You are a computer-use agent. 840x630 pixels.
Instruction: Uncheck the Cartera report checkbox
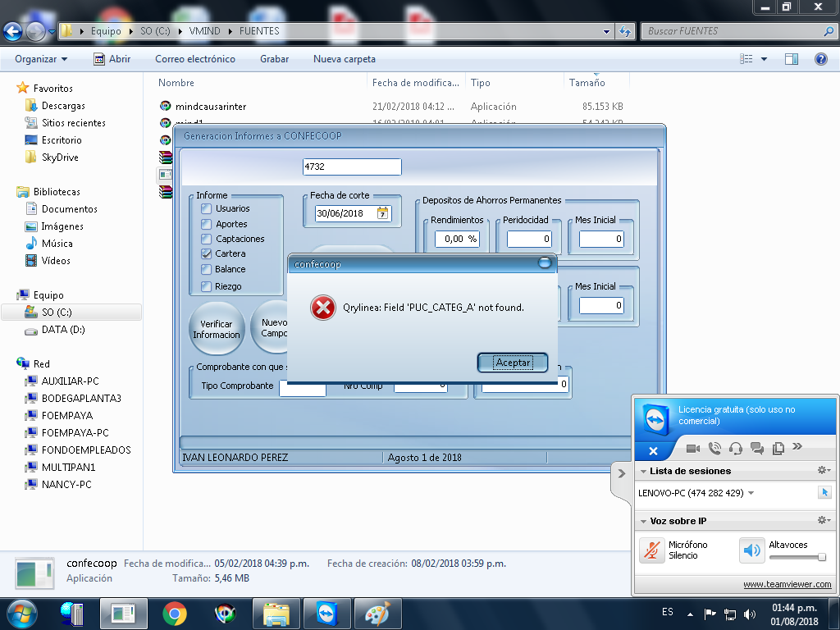(x=207, y=253)
